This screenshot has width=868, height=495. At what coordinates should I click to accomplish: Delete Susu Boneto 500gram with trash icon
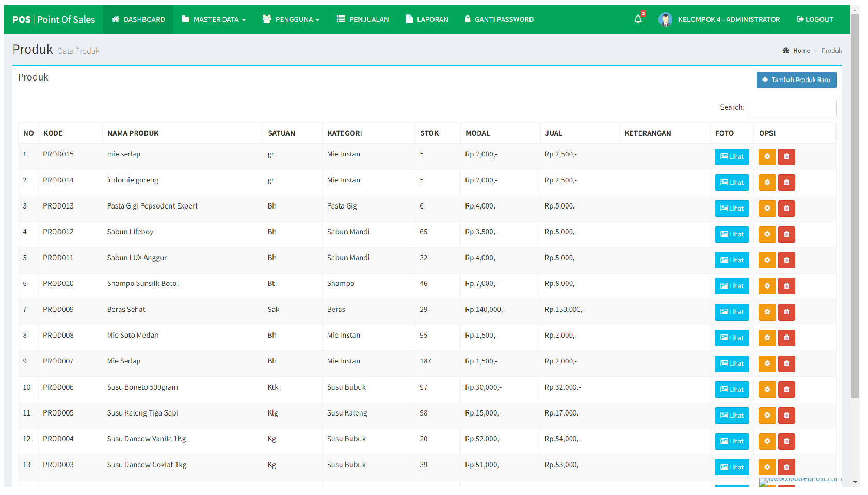coord(786,390)
